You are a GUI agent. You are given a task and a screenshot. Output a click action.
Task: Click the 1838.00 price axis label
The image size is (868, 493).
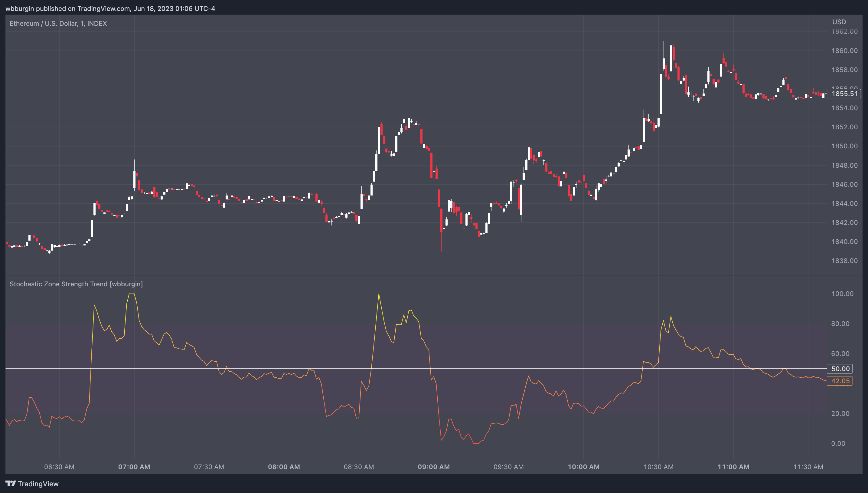click(x=844, y=261)
